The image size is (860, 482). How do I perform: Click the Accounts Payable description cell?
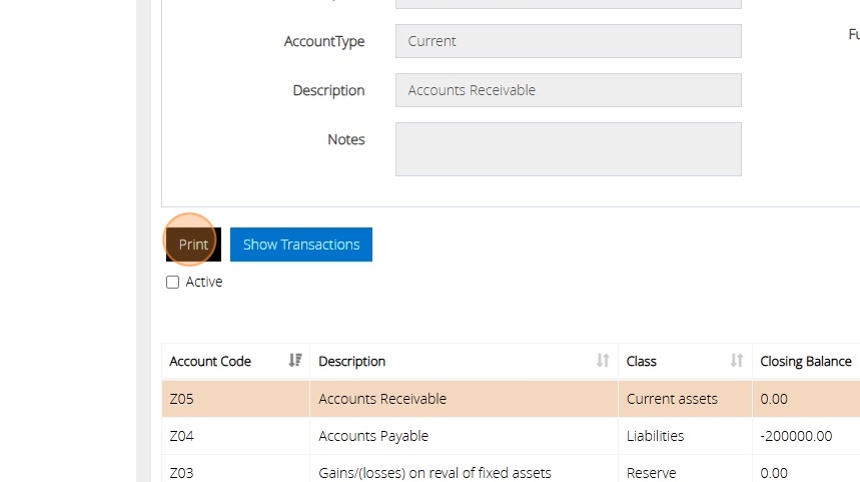click(x=373, y=436)
